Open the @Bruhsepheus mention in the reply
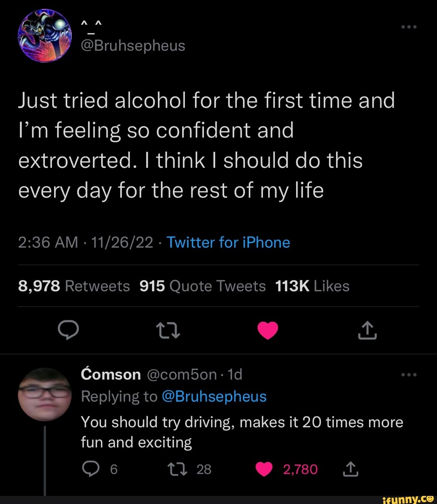 click(214, 396)
